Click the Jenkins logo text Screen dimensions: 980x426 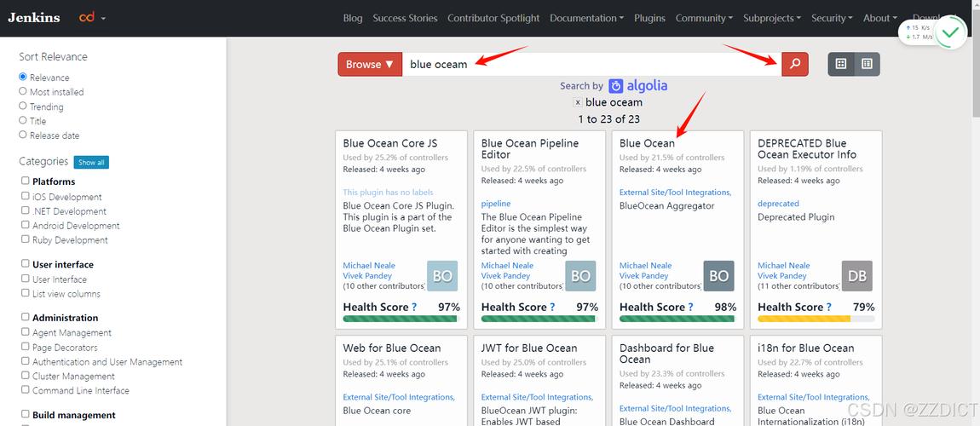point(34,18)
